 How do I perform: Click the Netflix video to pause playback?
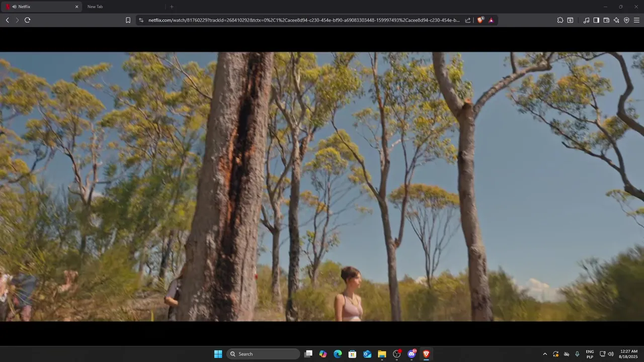(x=322, y=187)
